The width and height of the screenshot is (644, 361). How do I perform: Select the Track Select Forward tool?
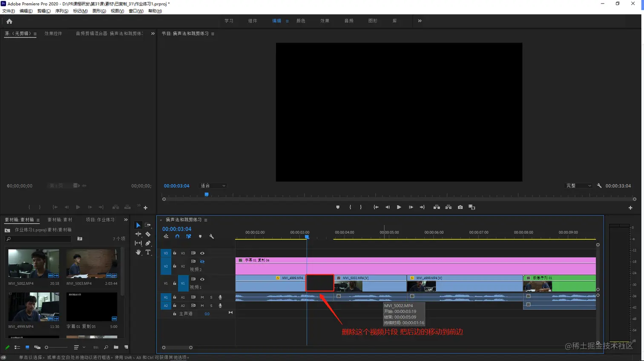[148, 225]
